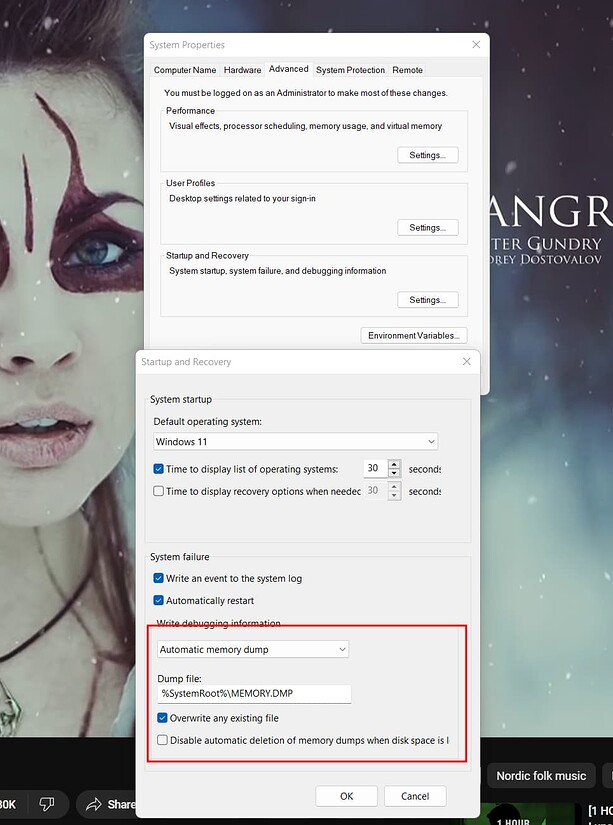Screen dimensions: 613x825
Task: Click the Environment Variables button
Action: tap(413, 336)
